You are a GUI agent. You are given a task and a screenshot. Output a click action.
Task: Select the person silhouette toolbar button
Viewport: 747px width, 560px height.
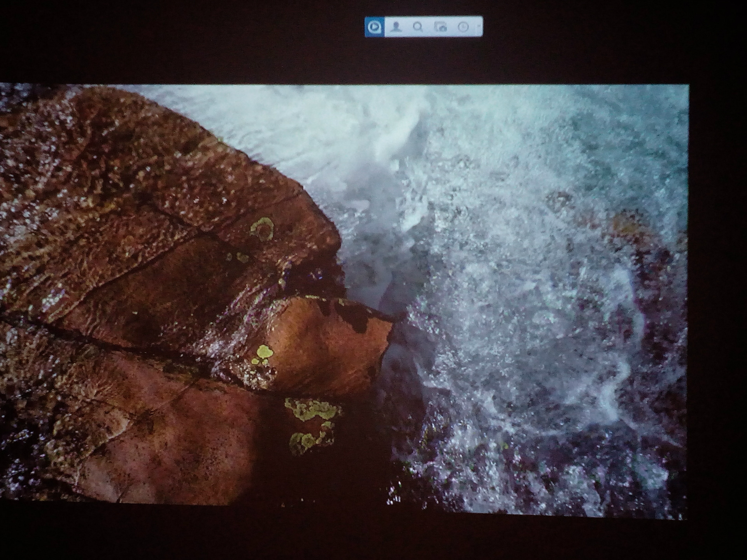click(396, 27)
